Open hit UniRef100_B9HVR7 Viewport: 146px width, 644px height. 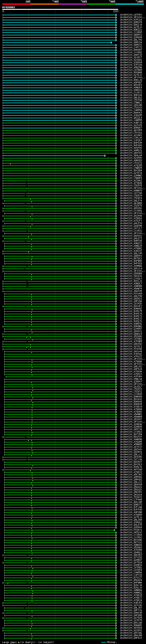click(131, 50)
